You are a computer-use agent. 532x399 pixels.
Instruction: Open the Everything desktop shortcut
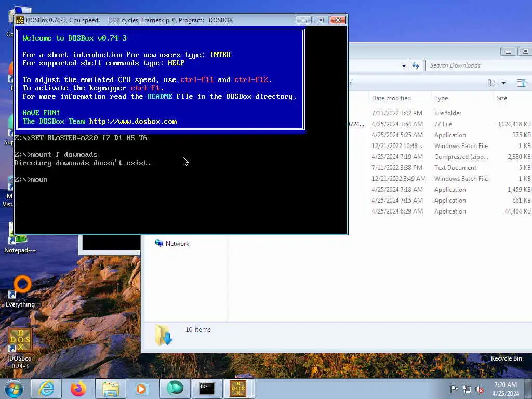point(20,292)
